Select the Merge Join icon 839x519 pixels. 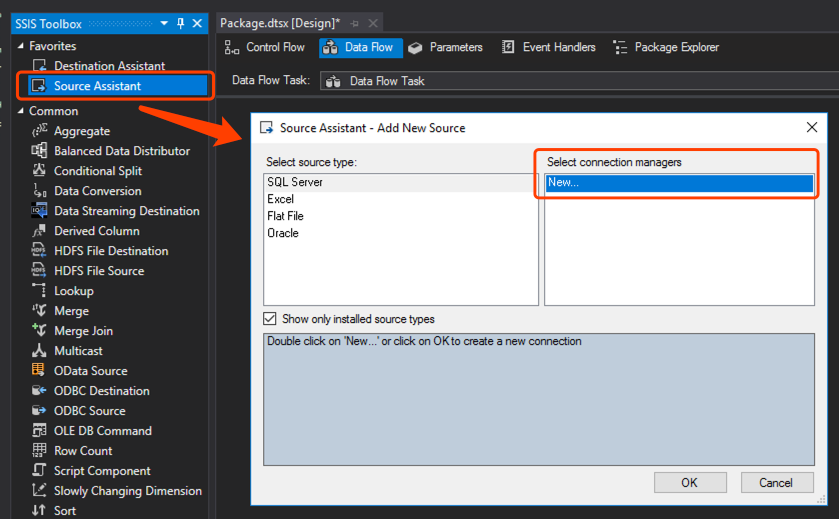pos(39,330)
